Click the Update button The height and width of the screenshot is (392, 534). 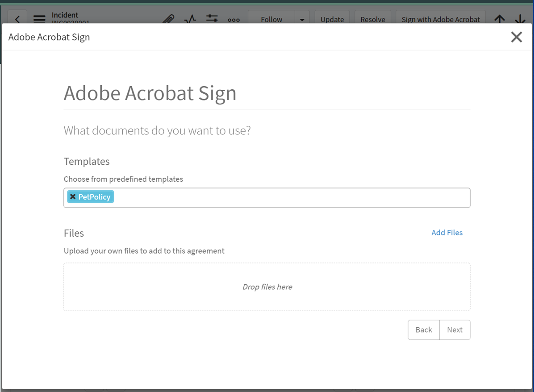coord(332,19)
